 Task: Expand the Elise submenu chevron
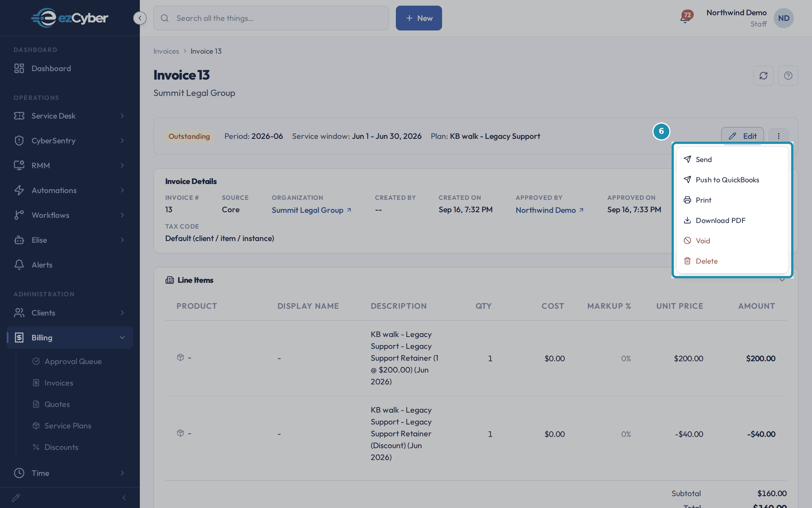coord(122,240)
